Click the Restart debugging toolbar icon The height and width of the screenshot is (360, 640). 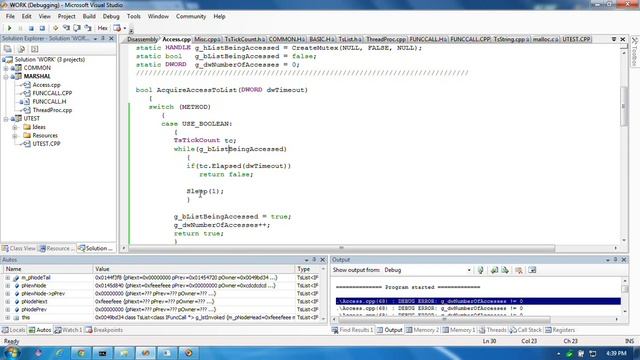click(42, 28)
